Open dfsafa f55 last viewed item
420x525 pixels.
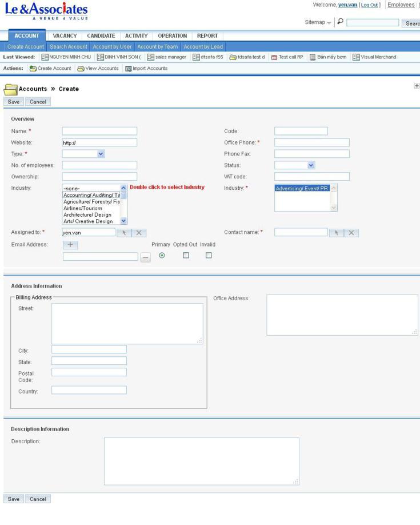208,57
